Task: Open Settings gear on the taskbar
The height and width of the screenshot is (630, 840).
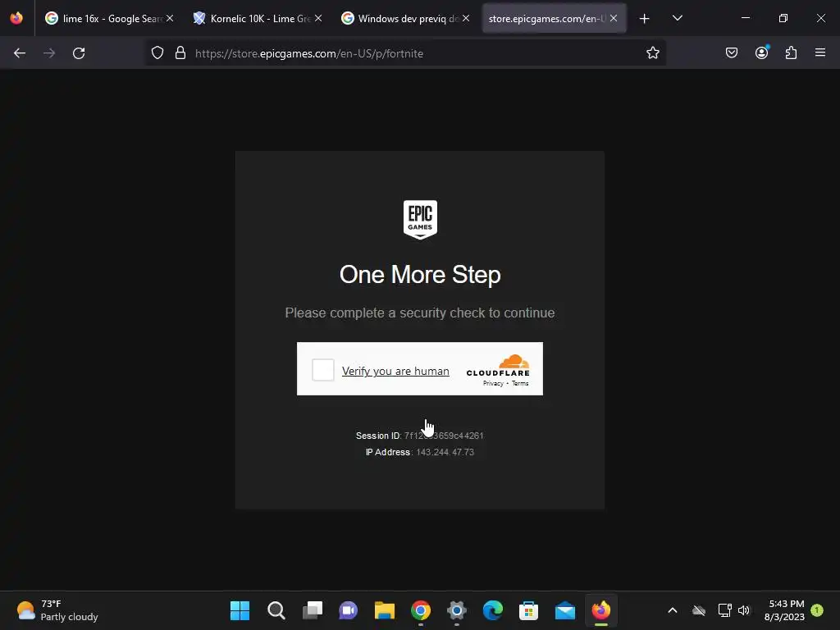Action: [456, 610]
